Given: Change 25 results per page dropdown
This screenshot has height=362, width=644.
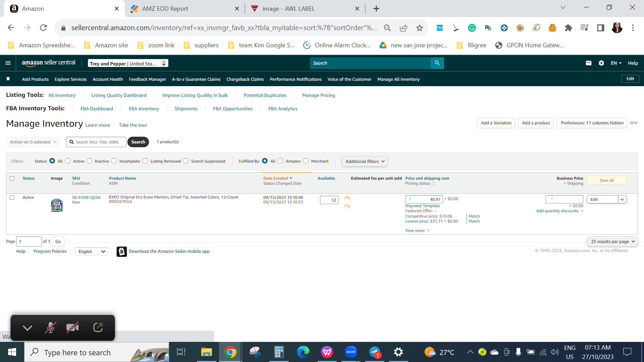Looking at the screenshot, I should coord(612,241).
